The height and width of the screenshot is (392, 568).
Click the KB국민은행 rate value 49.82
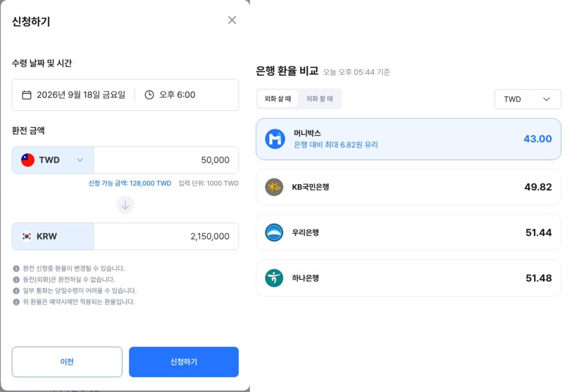click(538, 187)
